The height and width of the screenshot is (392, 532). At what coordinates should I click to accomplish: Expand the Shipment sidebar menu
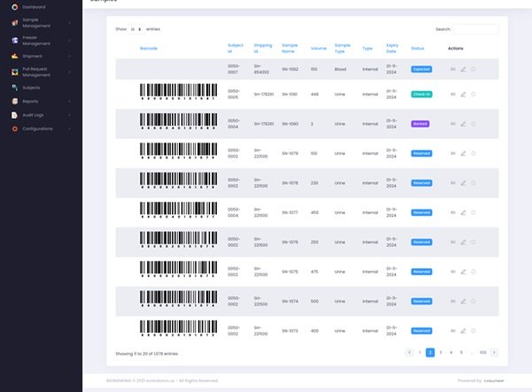(x=41, y=57)
